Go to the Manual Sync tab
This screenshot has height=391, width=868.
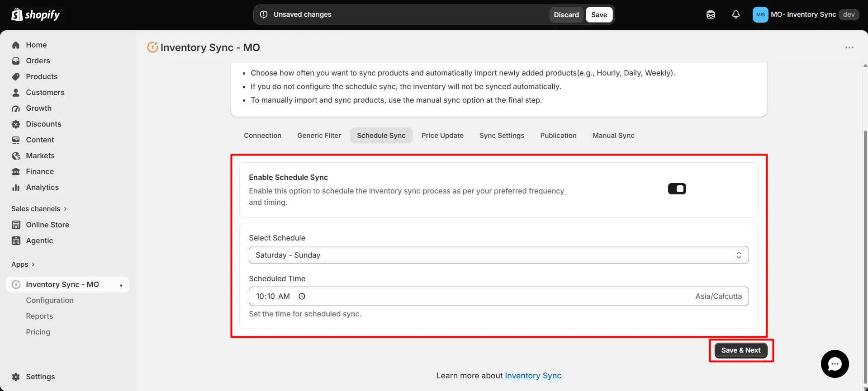613,136
